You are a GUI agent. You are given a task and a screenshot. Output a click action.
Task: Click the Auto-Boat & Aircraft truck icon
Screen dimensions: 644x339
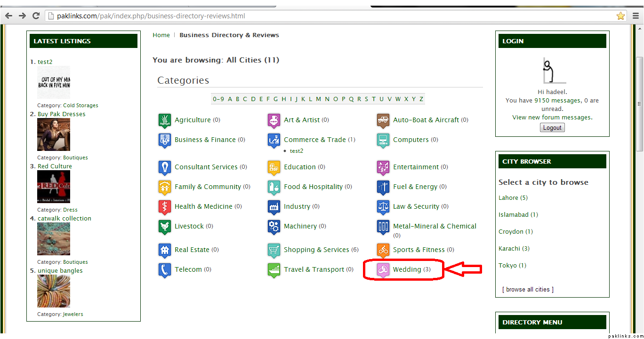tap(383, 120)
